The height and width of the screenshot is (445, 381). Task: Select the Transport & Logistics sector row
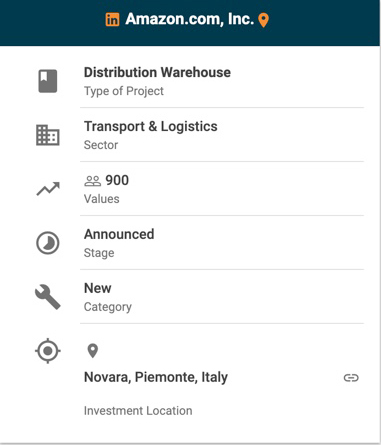click(222, 135)
